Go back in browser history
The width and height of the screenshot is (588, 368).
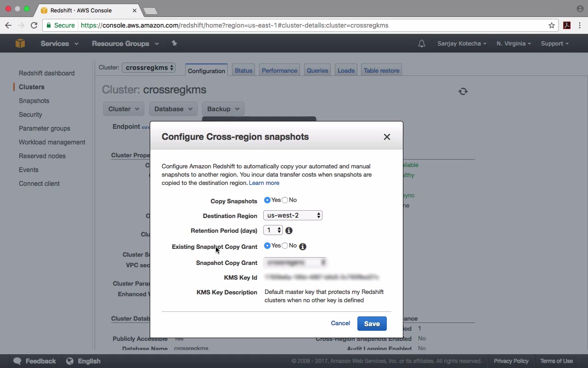pyautogui.click(x=8, y=25)
